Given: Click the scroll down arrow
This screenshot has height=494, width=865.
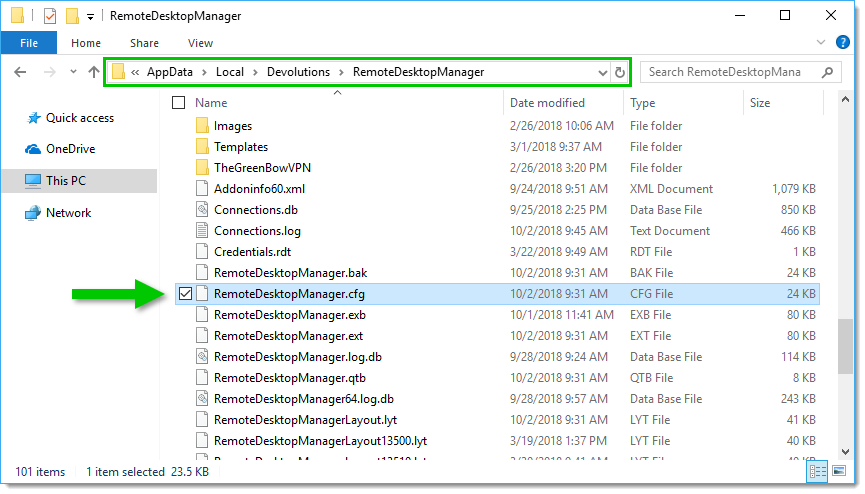Looking at the screenshot, I should (x=845, y=451).
